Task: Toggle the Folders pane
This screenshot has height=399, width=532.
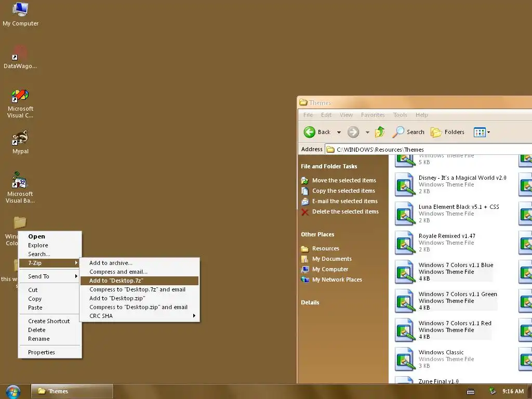Action: pos(447,132)
